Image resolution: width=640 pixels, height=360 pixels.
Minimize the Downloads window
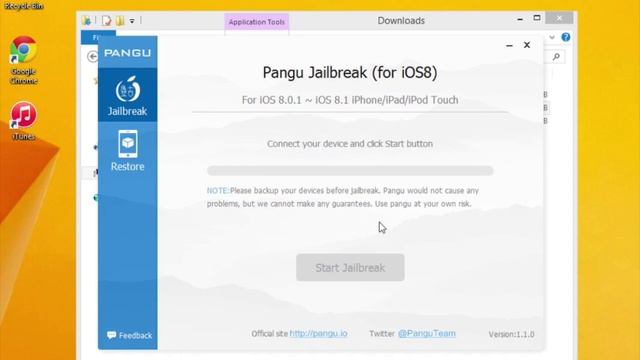[x=520, y=19]
